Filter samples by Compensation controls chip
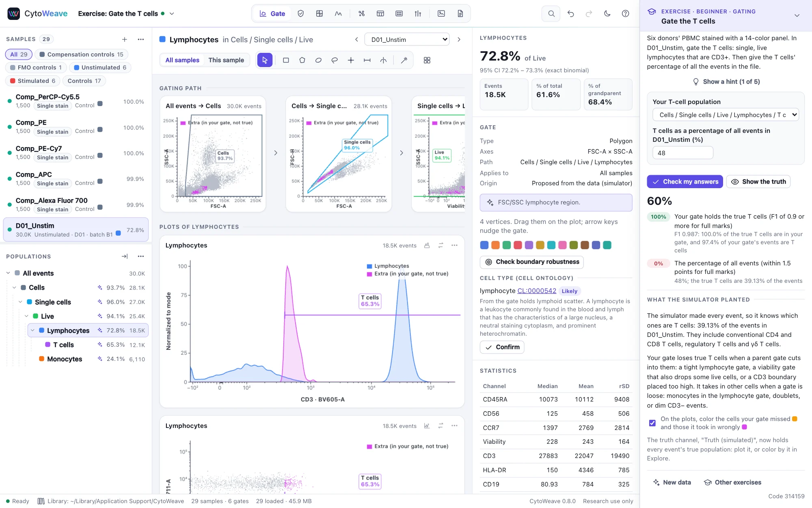Screen dimensions: 812x508 [x=81, y=54]
